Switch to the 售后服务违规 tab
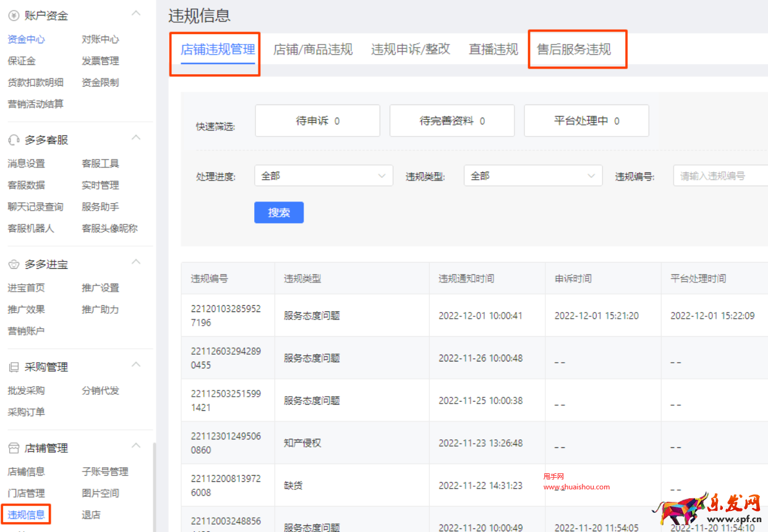Image resolution: width=768 pixels, height=532 pixels. pos(577,49)
